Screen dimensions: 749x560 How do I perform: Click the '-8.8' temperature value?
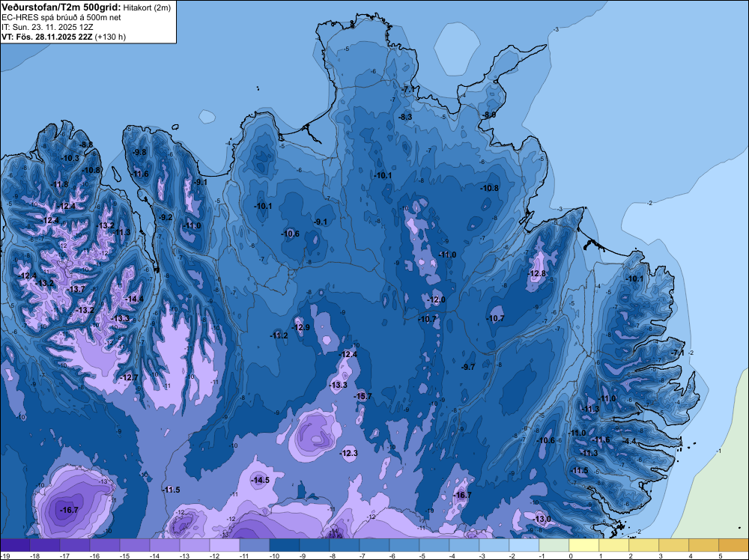[x=86, y=144]
